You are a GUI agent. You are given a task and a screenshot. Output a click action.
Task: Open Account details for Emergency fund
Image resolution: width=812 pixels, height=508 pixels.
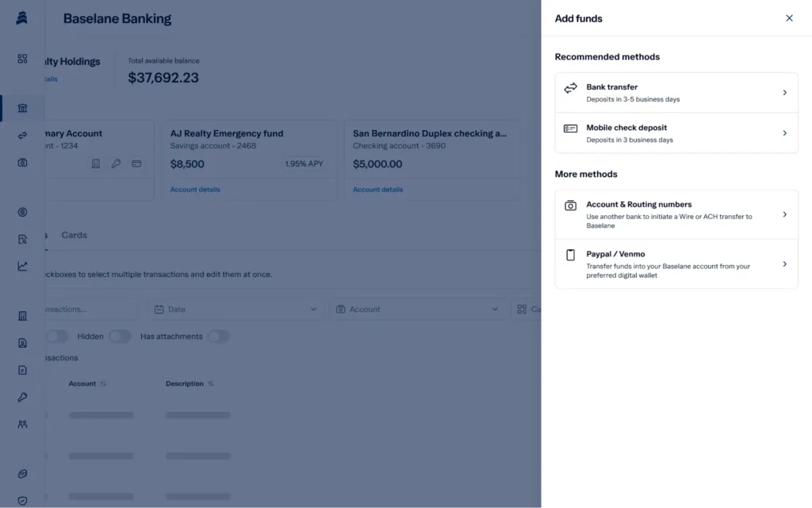coord(195,189)
